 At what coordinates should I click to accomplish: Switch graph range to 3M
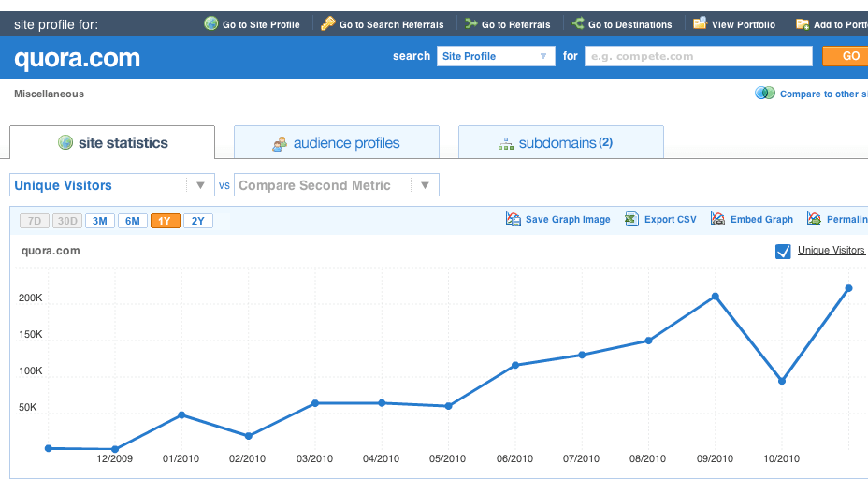coord(99,221)
